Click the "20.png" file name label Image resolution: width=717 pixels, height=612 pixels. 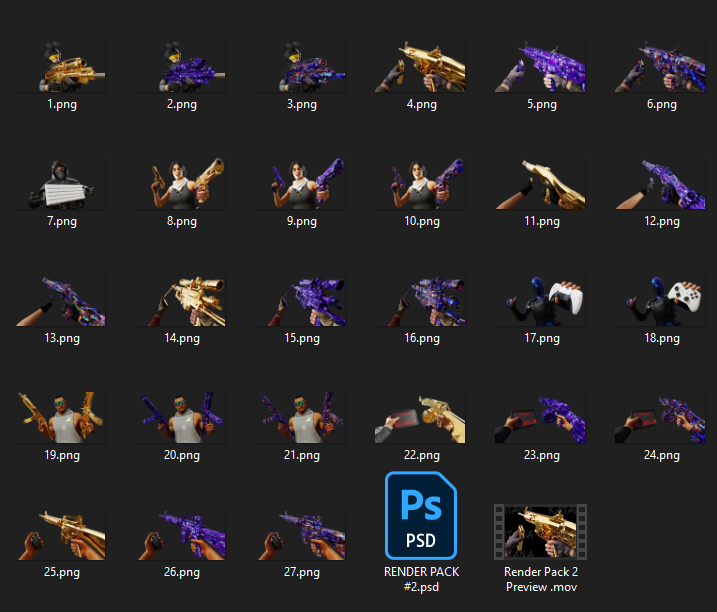click(182, 455)
